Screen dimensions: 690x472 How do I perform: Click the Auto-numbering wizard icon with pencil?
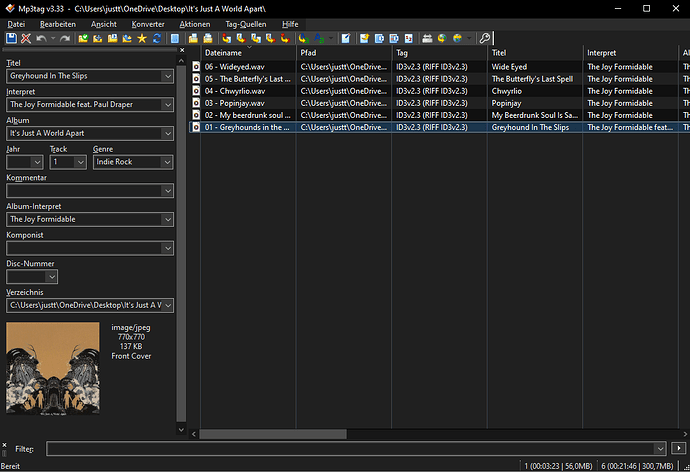[x=346, y=38]
